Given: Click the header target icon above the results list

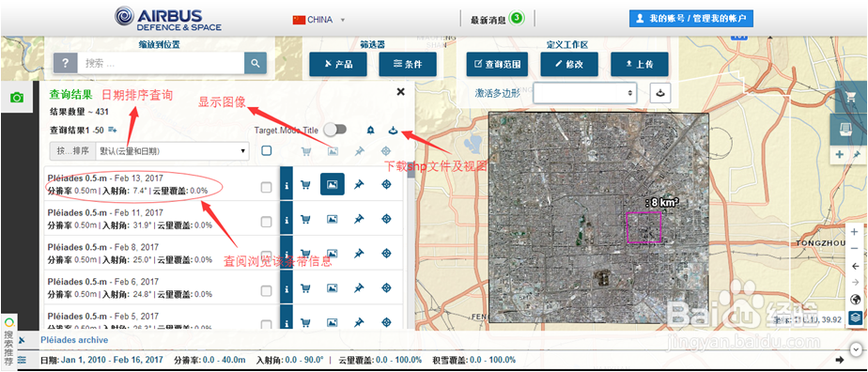Looking at the screenshot, I should 386,150.
